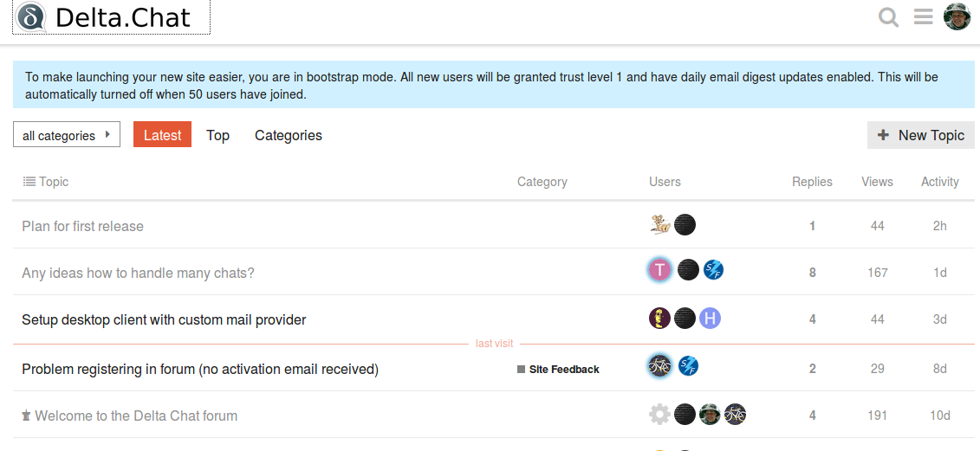Click the Delta Chat logo icon
The height and width of the screenshot is (451, 980).
pyautogui.click(x=32, y=17)
